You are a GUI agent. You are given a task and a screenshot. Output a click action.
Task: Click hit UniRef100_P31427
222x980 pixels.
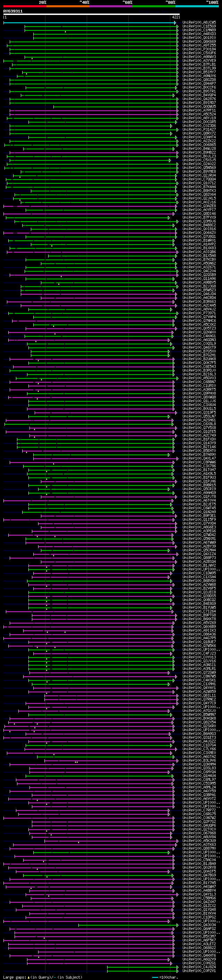click(x=199, y=129)
